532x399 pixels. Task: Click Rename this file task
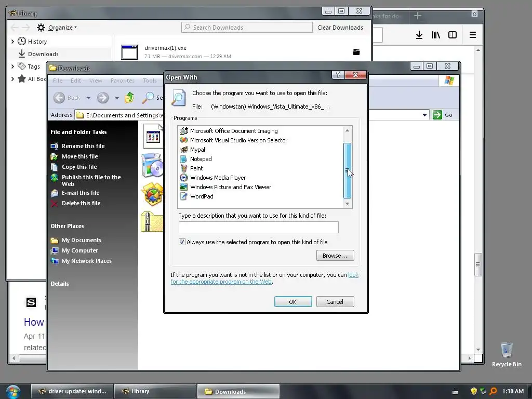point(78,146)
